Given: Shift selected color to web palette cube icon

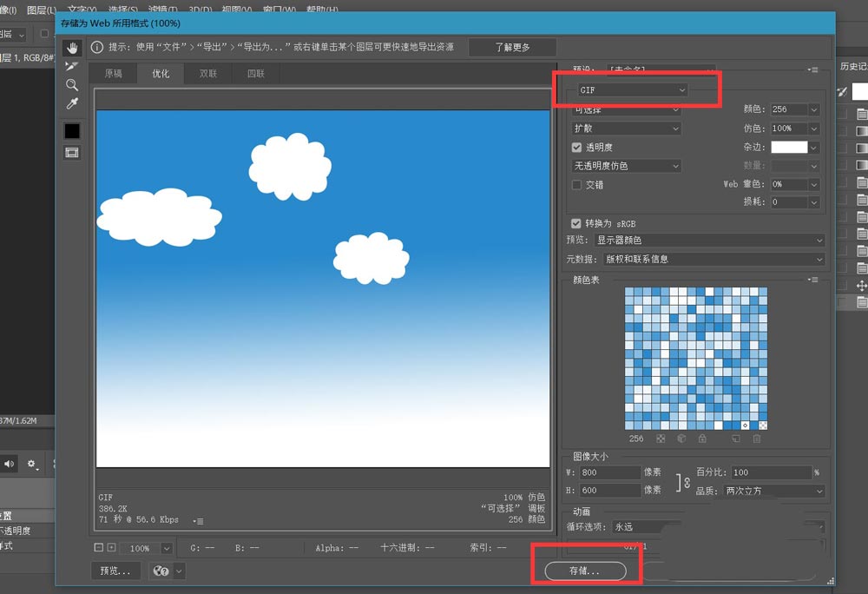Looking at the screenshot, I should tap(682, 439).
